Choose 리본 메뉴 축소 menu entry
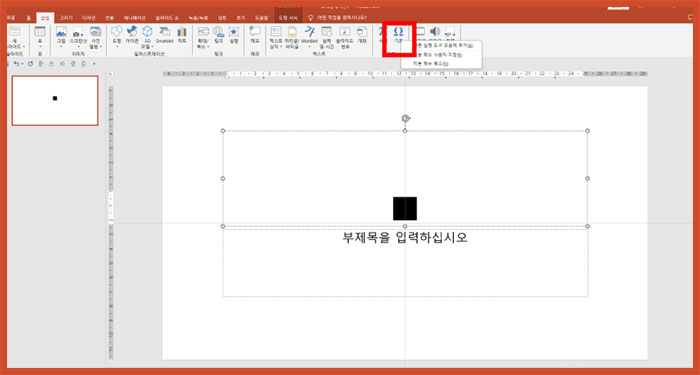 [x=442, y=63]
